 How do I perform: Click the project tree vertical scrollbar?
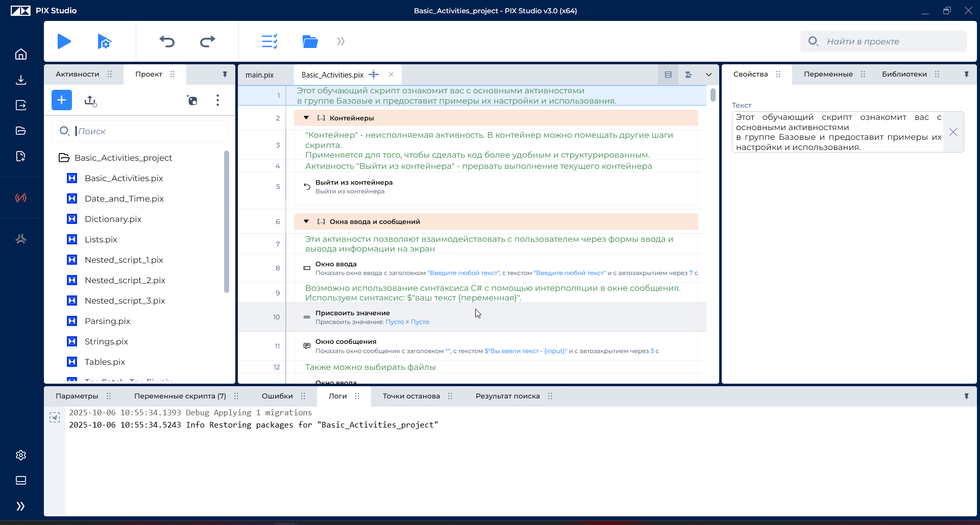[x=227, y=222]
